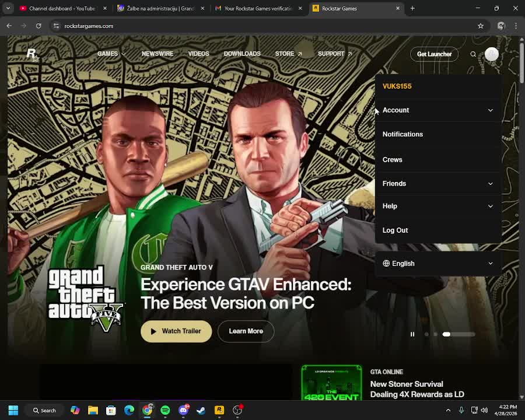The image size is (525, 420).
Task: Click the active carousel progress bar
Action: [459, 334]
